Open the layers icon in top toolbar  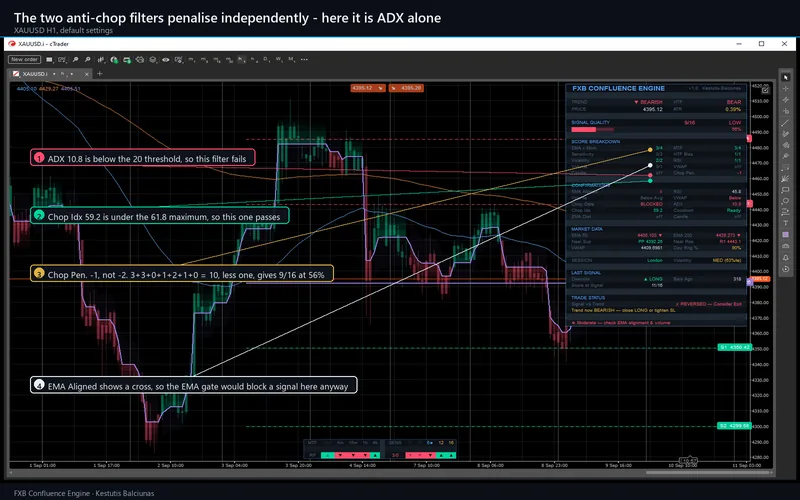coord(153,60)
